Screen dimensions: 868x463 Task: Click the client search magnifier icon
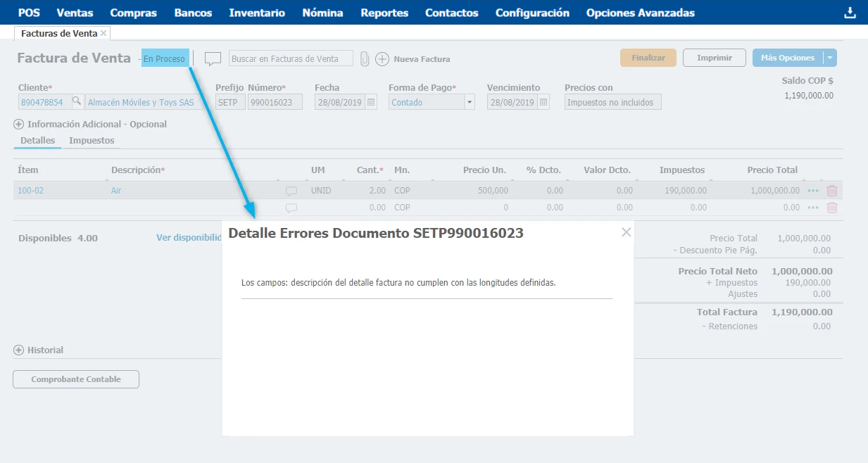click(x=76, y=102)
